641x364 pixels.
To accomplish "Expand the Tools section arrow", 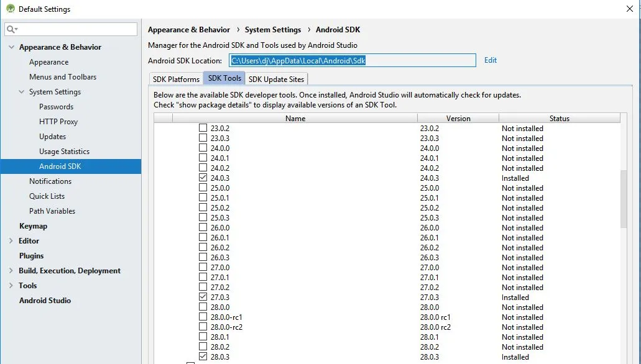I will (x=11, y=286).
